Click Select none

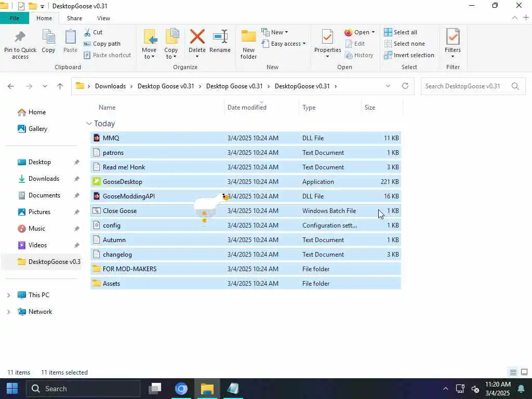point(404,44)
